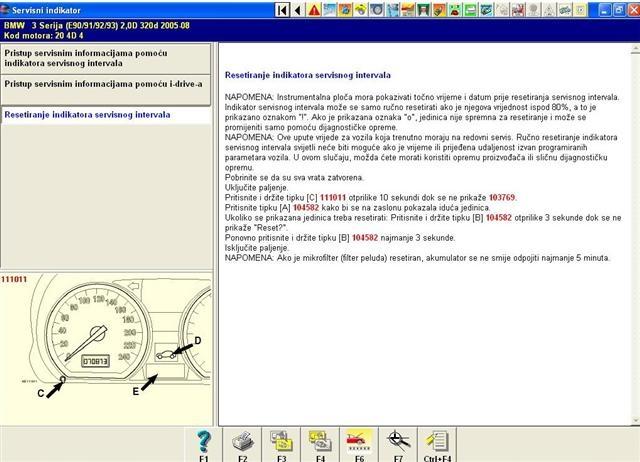Open help with the F1 question mark
Screen dimensions: 640x462
point(204,445)
